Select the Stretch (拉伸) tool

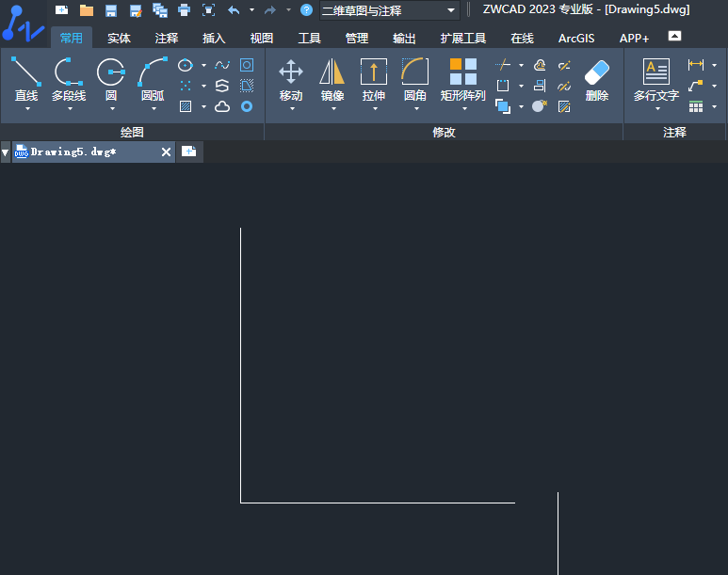pyautogui.click(x=374, y=79)
